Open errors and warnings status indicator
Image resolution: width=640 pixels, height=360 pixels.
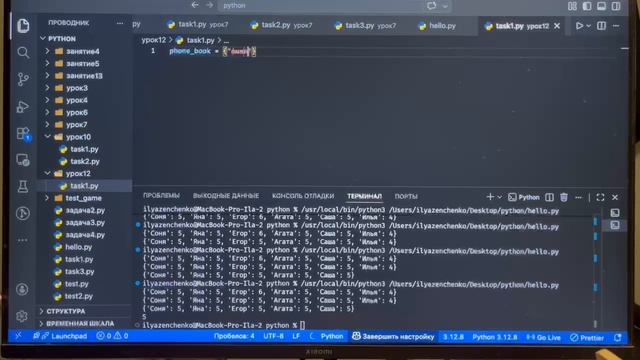pos(112,336)
